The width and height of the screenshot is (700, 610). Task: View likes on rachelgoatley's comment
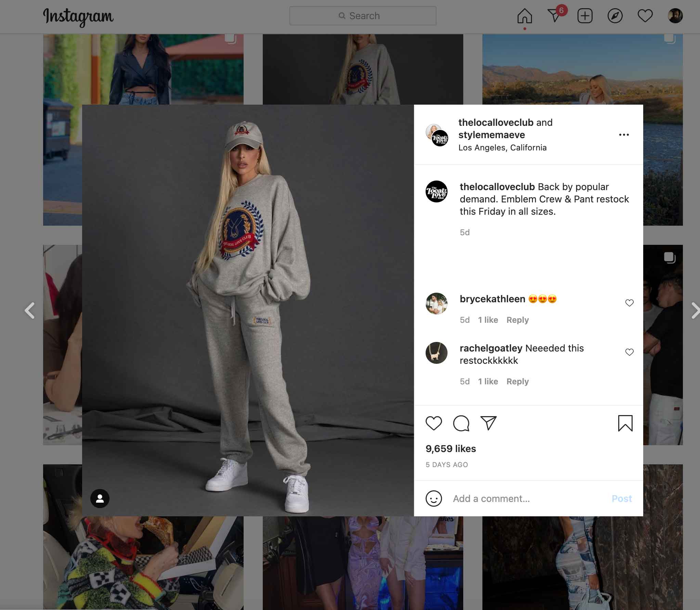[x=488, y=382]
